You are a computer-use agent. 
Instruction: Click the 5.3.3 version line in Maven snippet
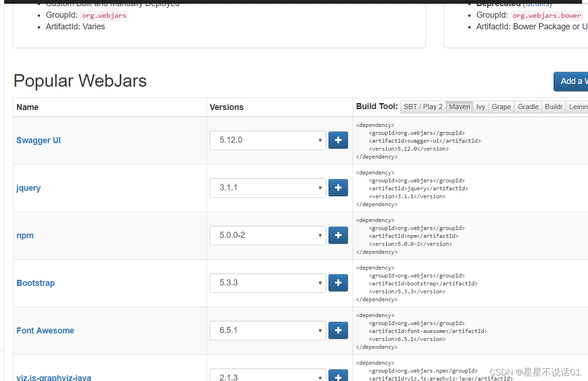(407, 291)
